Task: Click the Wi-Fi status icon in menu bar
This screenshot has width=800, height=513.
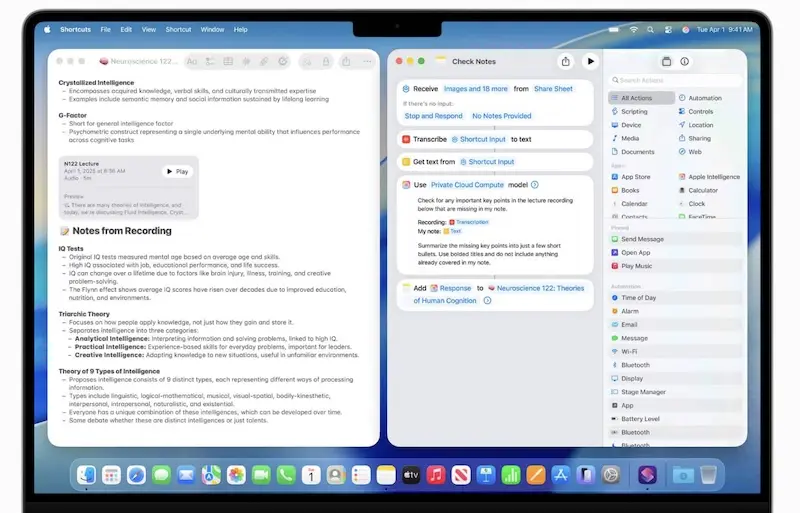Action: (x=634, y=30)
